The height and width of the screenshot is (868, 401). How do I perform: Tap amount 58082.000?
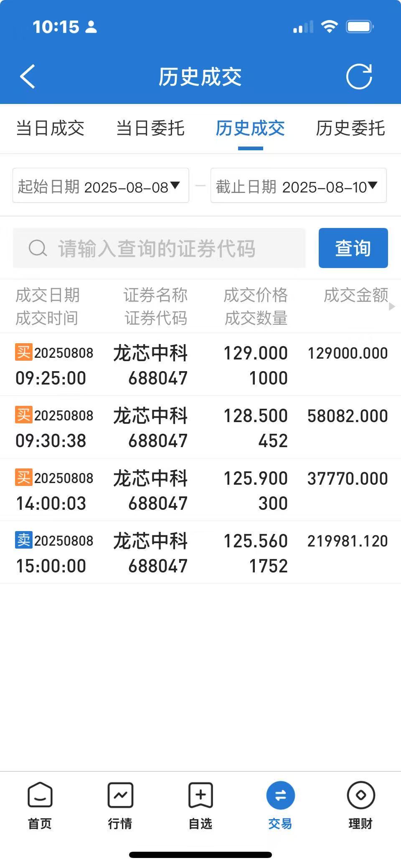[x=348, y=416]
